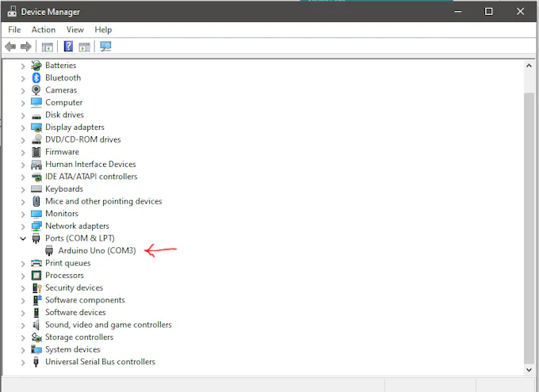Click the Bluetooth category icon

click(36, 78)
